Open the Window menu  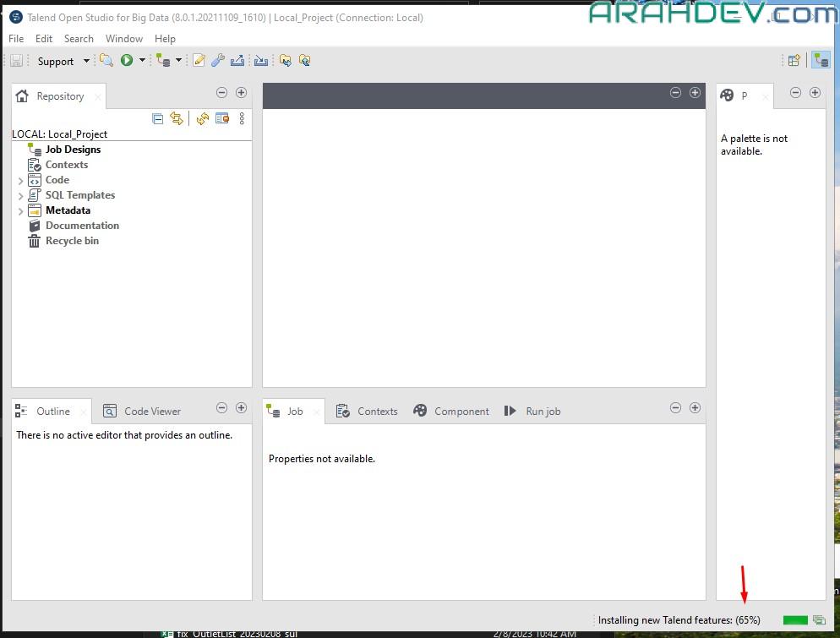[x=123, y=39]
